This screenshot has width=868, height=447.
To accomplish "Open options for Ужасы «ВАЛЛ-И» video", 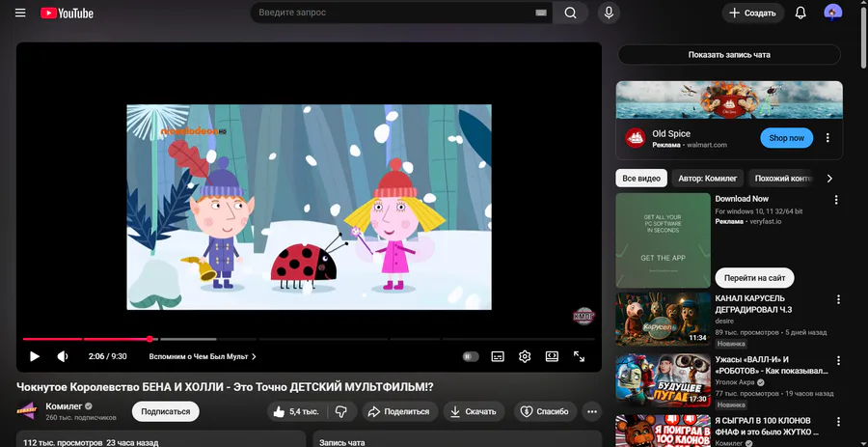I will [838, 360].
